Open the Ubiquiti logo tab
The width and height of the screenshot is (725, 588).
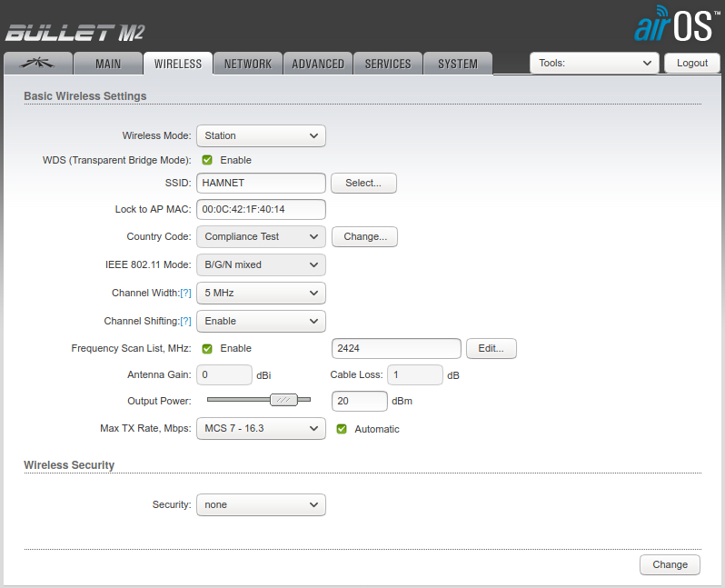(37, 64)
